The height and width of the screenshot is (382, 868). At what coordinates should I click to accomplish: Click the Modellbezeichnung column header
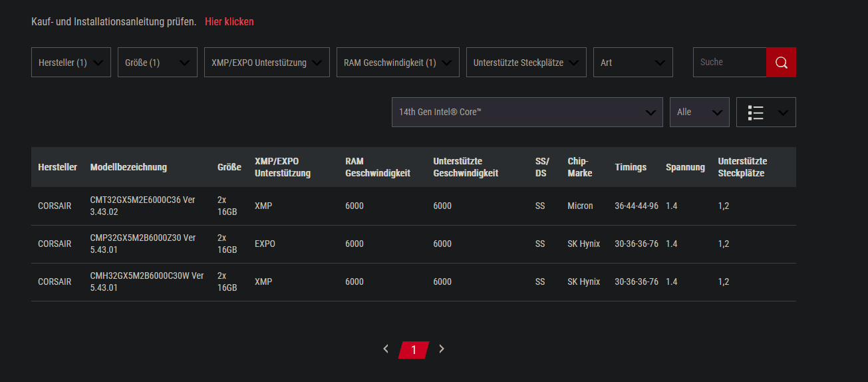(x=128, y=167)
